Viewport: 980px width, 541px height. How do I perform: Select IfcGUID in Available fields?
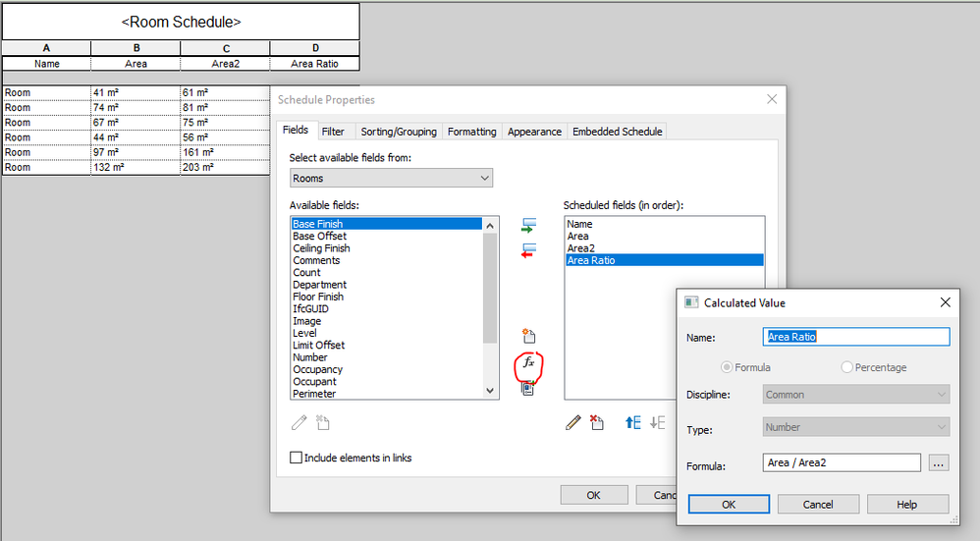pyautogui.click(x=387, y=308)
